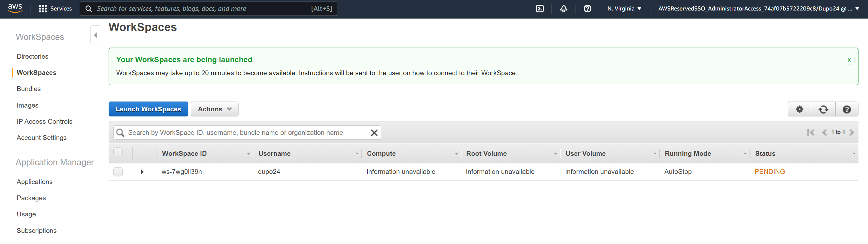Go to previous page of results
The height and width of the screenshot is (244, 868).
pyautogui.click(x=824, y=133)
